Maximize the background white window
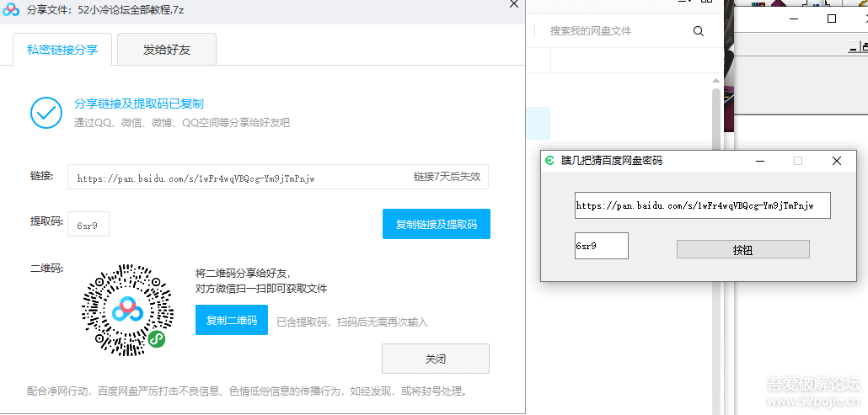 click(x=832, y=19)
